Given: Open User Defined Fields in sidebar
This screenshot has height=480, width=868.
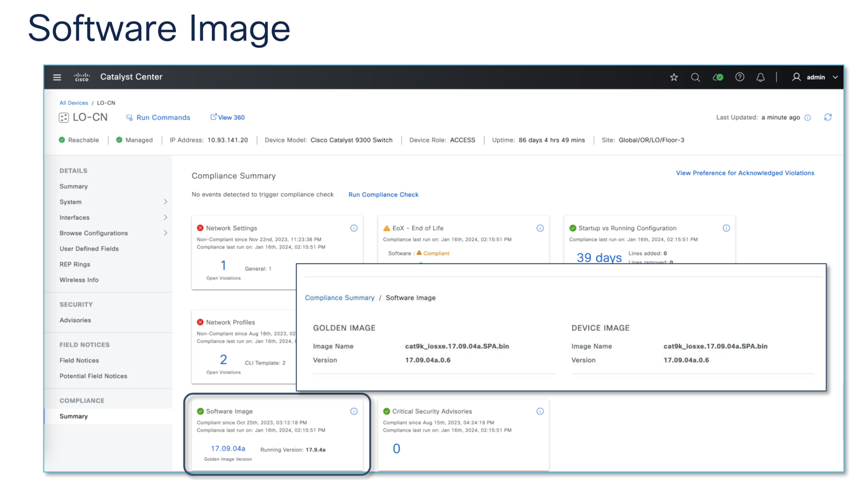Looking at the screenshot, I should click(x=89, y=249).
